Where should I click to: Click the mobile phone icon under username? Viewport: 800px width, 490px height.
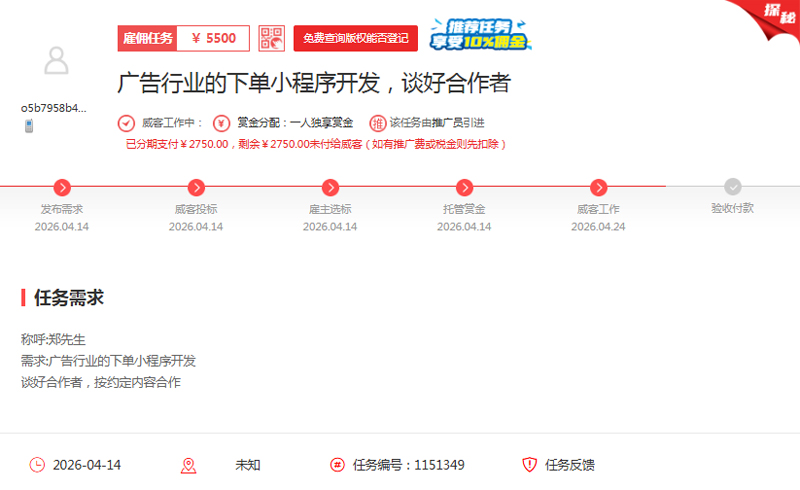(x=29, y=126)
